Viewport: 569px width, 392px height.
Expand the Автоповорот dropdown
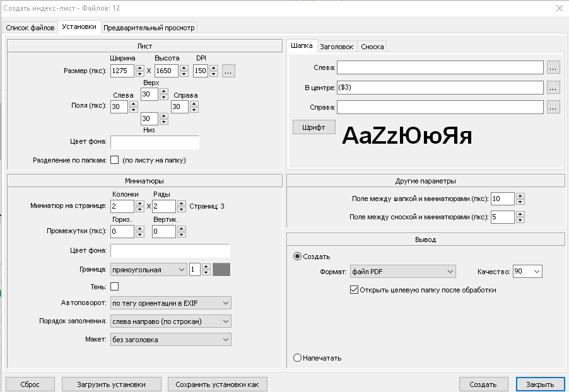[x=170, y=303]
